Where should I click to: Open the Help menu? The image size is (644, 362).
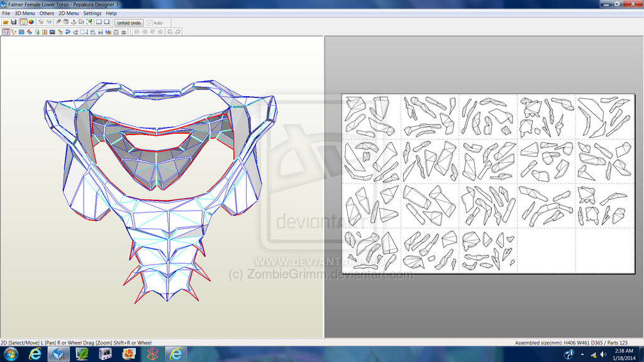[111, 13]
